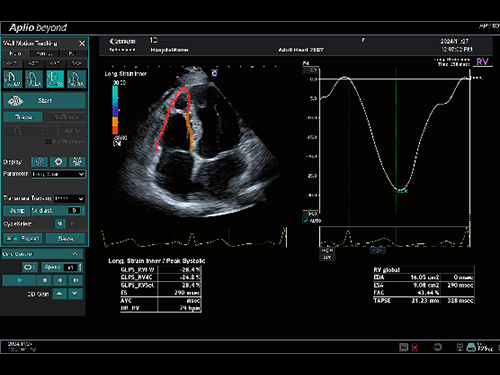
Task: Click the cycle select previous arrow
Action: pyautogui.click(x=60, y=224)
